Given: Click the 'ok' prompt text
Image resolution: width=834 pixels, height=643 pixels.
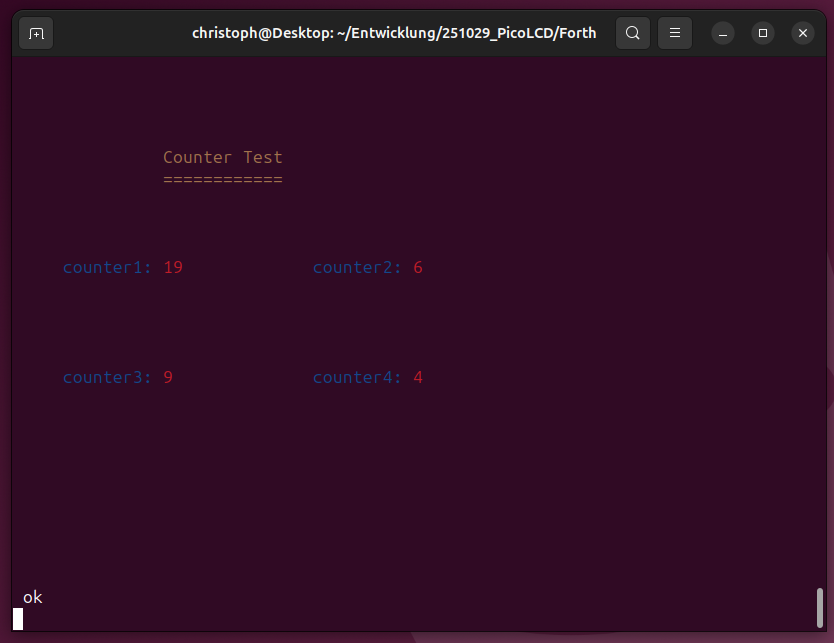Looking at the screenshot, I should point(33,597).
